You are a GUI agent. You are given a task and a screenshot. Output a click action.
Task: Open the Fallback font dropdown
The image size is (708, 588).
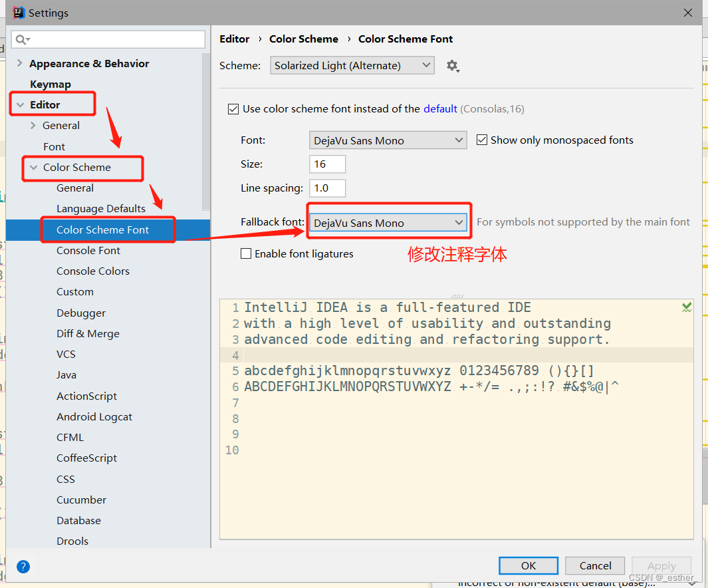pyautogui.click(x=388, y=223)
